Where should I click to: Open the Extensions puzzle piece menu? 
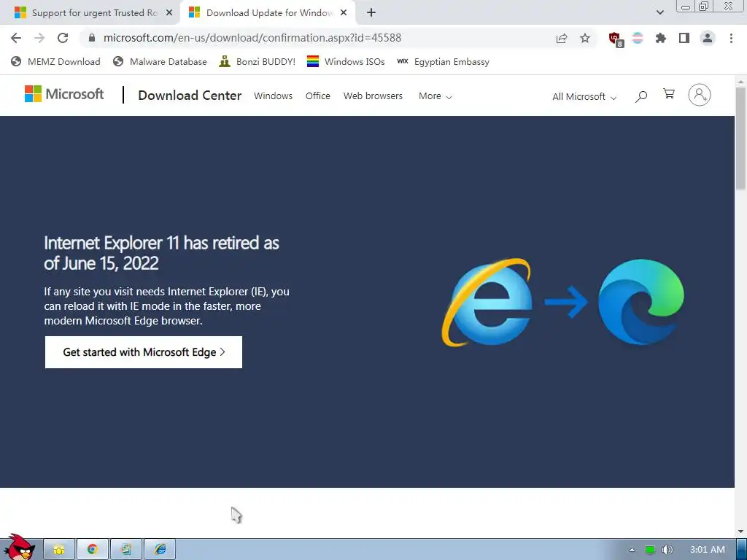click(661, 38)
